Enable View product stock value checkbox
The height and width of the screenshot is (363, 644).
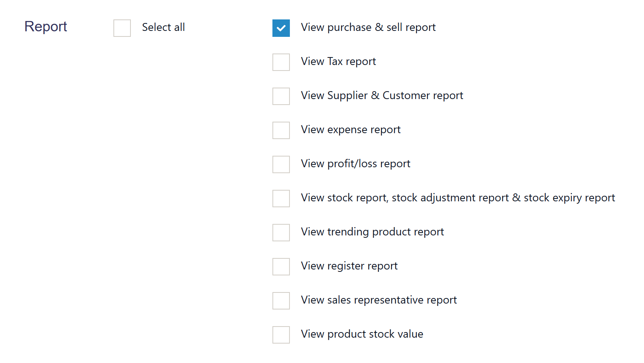281,335
